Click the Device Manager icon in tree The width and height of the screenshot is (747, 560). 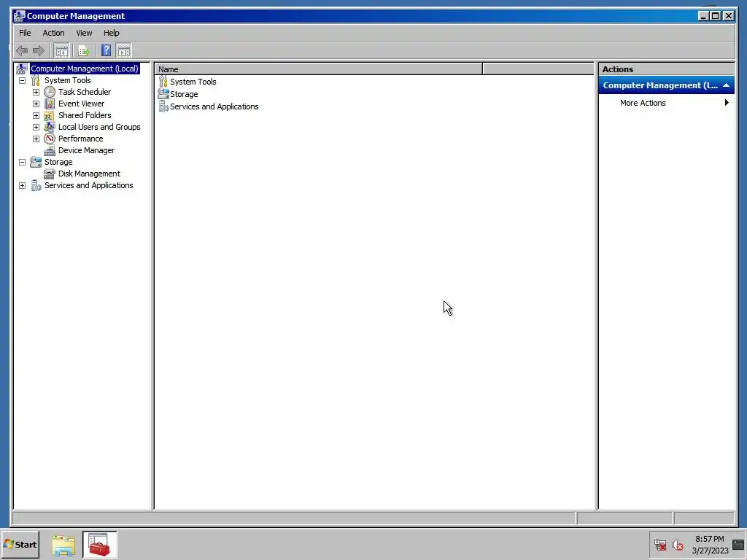pyautogui.click(x=50, y=150)
